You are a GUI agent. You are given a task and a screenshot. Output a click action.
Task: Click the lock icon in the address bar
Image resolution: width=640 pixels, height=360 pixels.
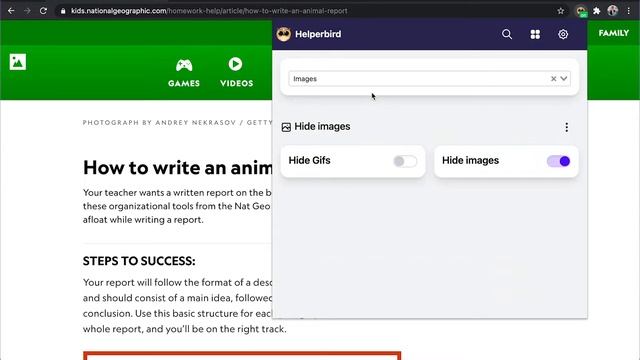tap(63, 11)
